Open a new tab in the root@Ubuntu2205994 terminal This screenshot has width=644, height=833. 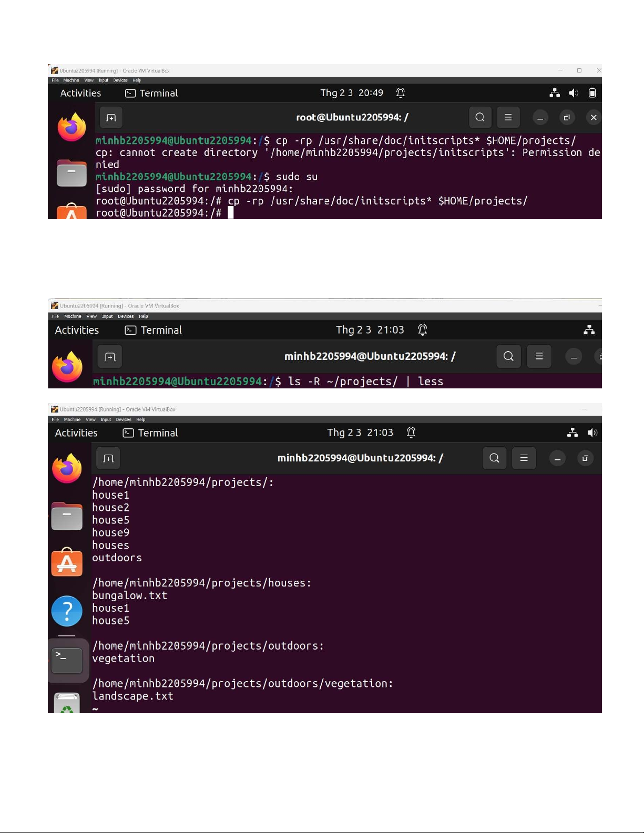pyautogui.click(x=111, y=117)
